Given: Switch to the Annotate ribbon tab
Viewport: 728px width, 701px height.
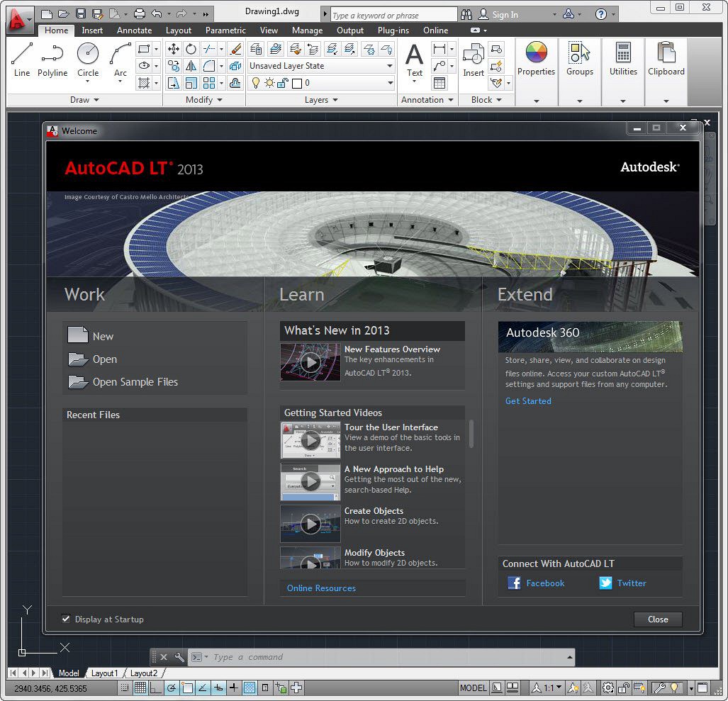Looking at the screenshot, I should click(134, 30).
